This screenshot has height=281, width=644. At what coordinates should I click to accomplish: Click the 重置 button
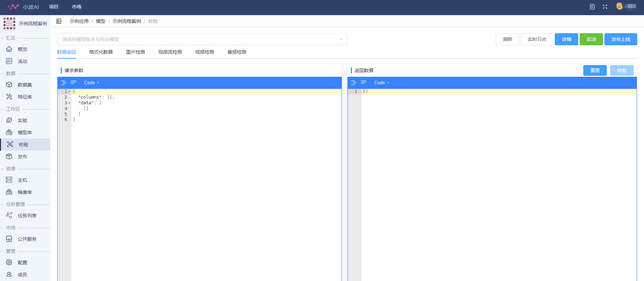[595, 70]
